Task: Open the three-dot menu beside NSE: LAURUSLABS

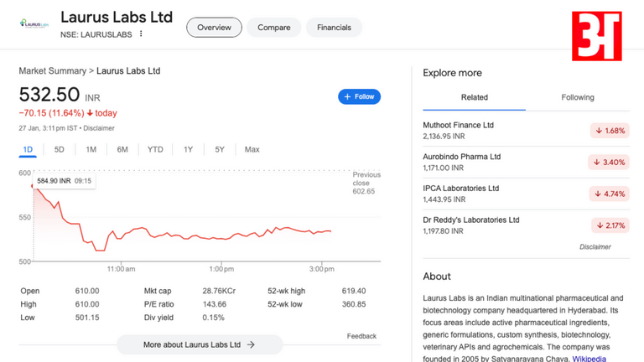Action: click(141, 34)
